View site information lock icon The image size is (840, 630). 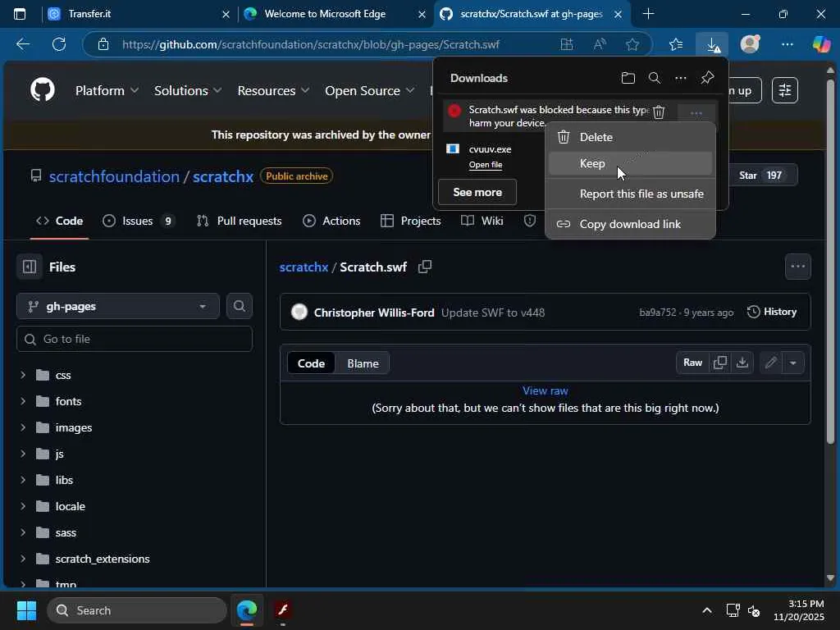[x=103, y=44]
